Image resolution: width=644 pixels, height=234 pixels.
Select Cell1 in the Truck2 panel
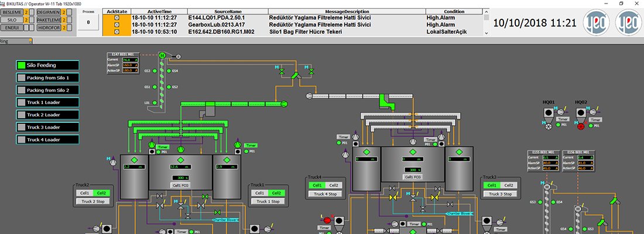85,193
